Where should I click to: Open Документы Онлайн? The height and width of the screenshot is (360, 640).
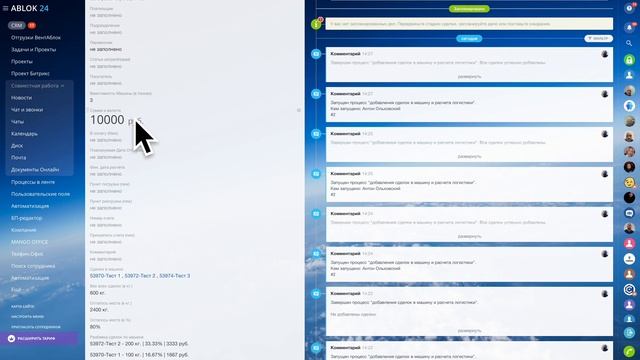point(35,169)
